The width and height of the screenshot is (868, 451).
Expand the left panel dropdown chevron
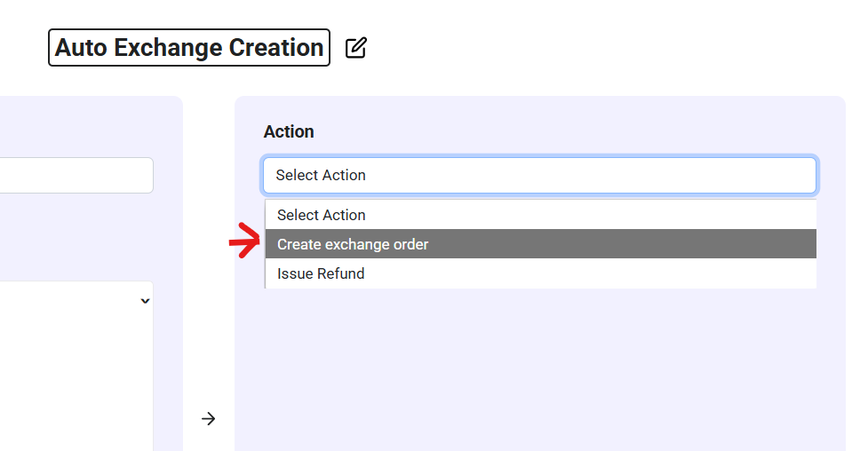coord(145,301)
